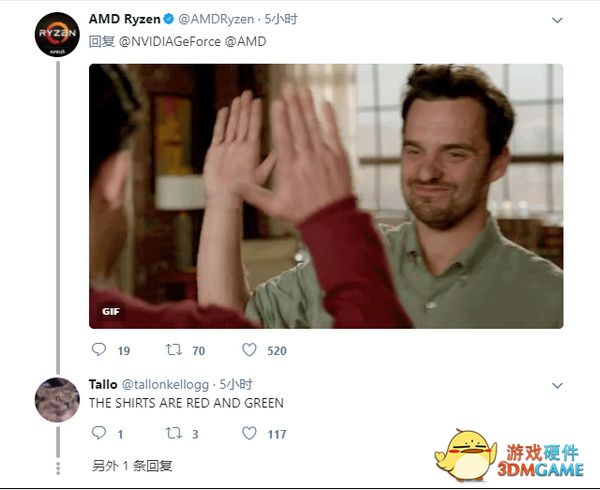The image size is (600, 490).
Task: Like Tallo's comment with 117 likes
Action: [x=249, y=433]
